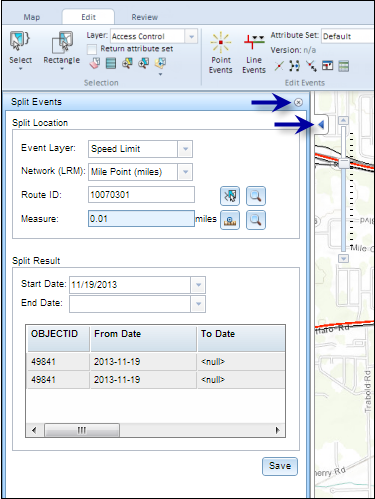Click the results table horizontal scrollbar thumb
The width and height of the screenshot is (375, 499).
tap(82, 430)
